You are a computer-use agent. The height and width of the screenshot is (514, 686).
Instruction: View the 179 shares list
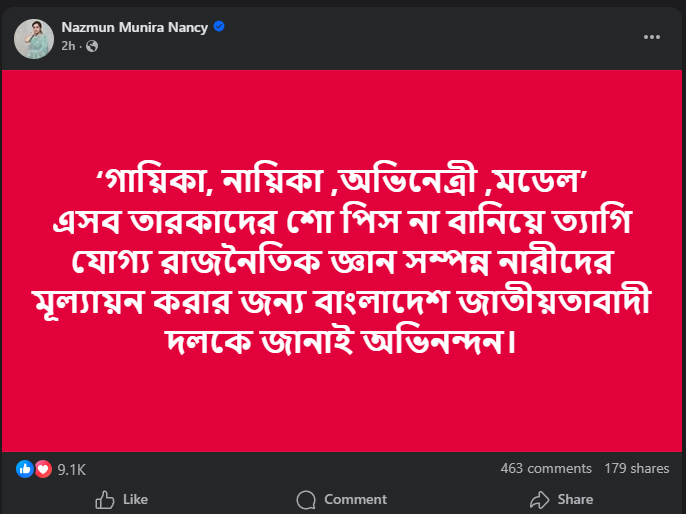[637, 468]
